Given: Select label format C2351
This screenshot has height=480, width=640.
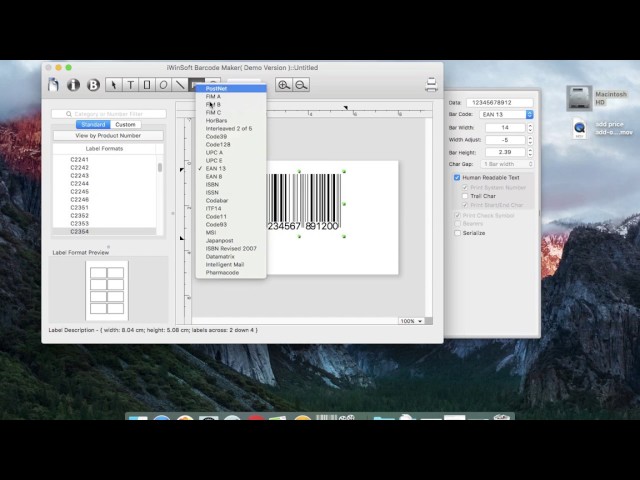Looking at the screenshot, I should tap(80, 207).
